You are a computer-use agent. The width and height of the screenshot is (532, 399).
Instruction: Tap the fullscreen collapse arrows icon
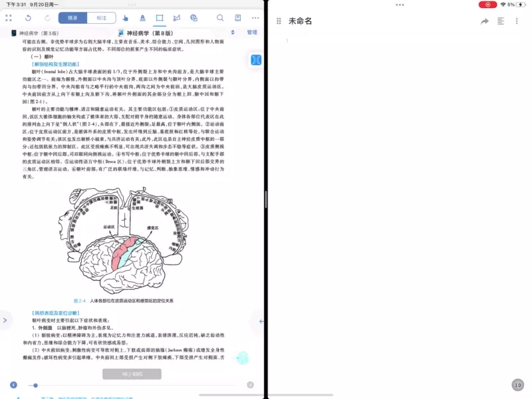9,18
